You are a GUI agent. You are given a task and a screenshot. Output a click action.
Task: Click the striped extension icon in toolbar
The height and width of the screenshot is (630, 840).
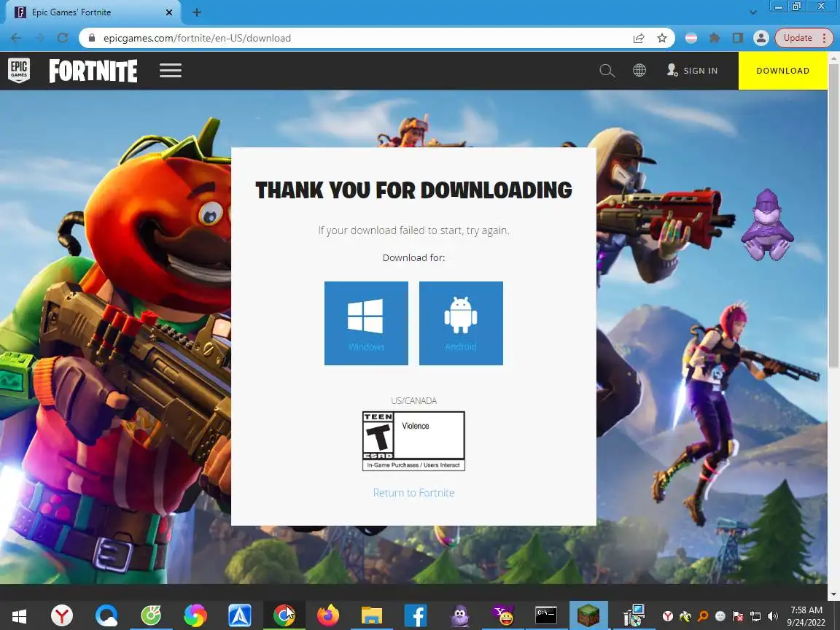691,38
